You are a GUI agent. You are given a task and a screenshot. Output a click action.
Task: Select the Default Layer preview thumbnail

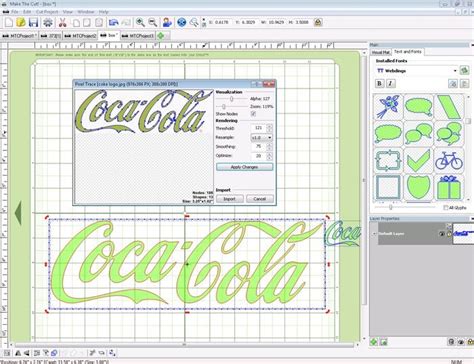point(463,234)
